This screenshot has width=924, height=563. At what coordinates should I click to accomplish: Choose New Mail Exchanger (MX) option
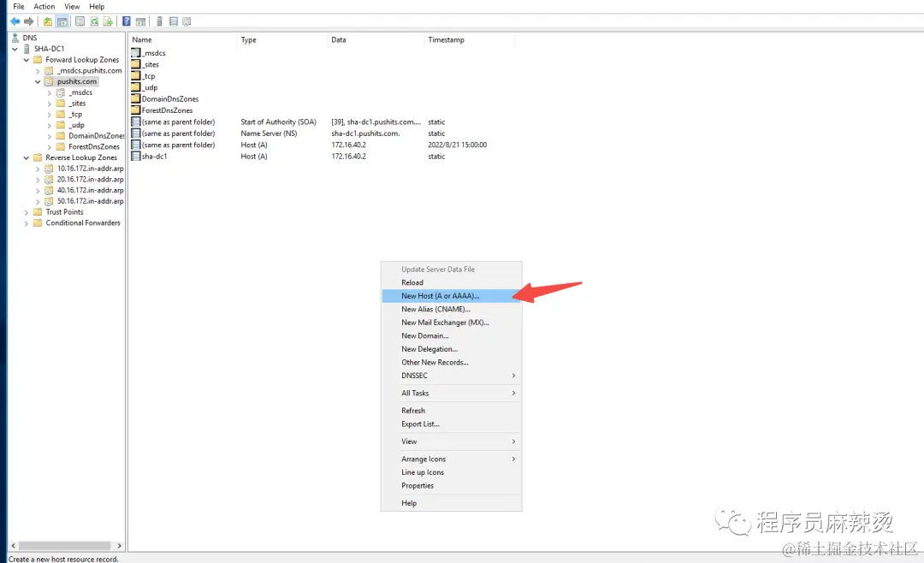(x=452, y=323)
